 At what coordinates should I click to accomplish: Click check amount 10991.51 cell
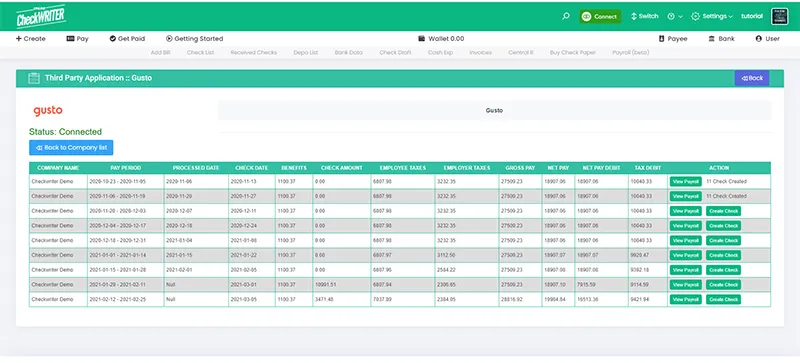(341, 285)
